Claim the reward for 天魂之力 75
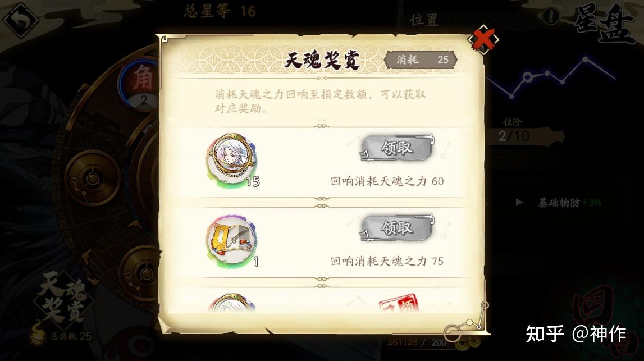644x361 pixels. [x=397, y=227]
